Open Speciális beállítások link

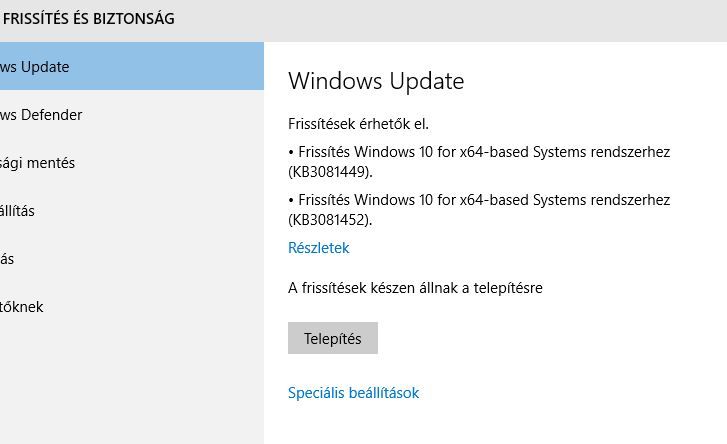pos(353,393)
